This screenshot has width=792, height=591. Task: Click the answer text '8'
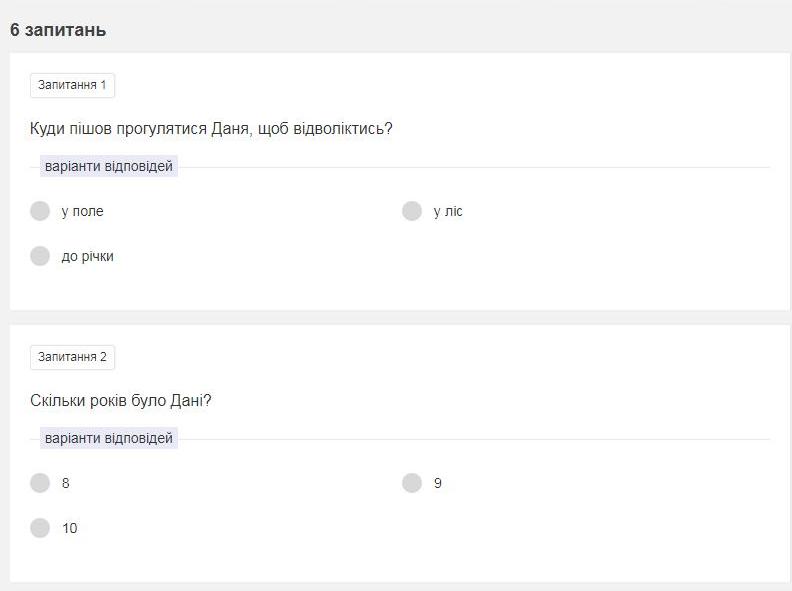pyautogui.click(x=66, y=483)
